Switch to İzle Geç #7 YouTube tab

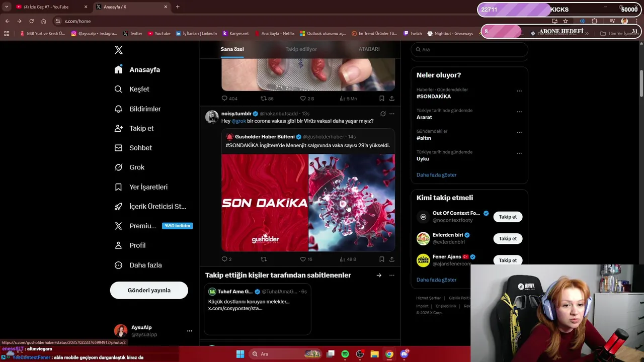click(52, 7)
